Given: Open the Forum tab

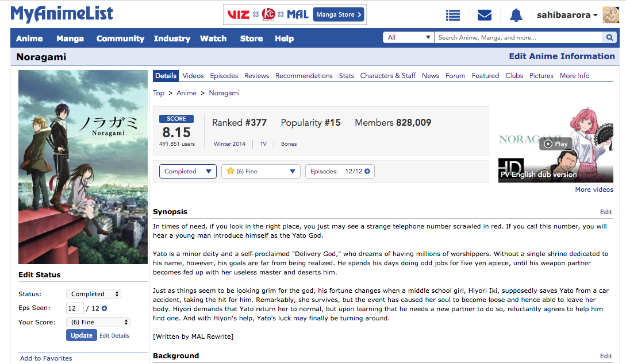Looking at the screenshot, I should pyautogui.click(x=455, y=76).
